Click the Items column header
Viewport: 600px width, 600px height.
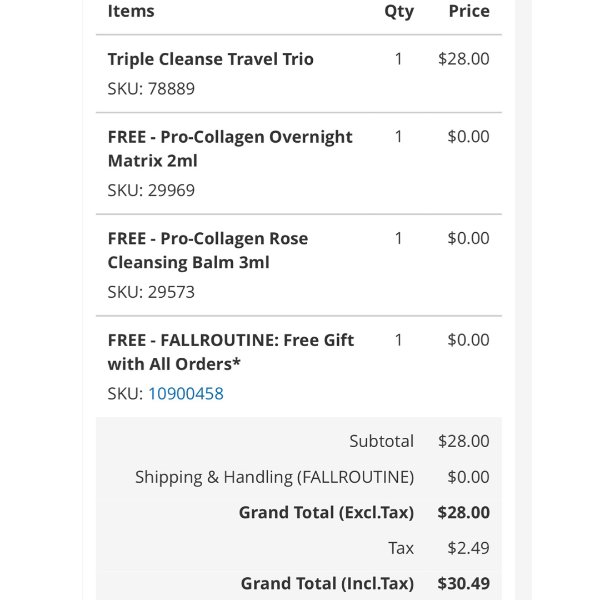tap(131, 11)
